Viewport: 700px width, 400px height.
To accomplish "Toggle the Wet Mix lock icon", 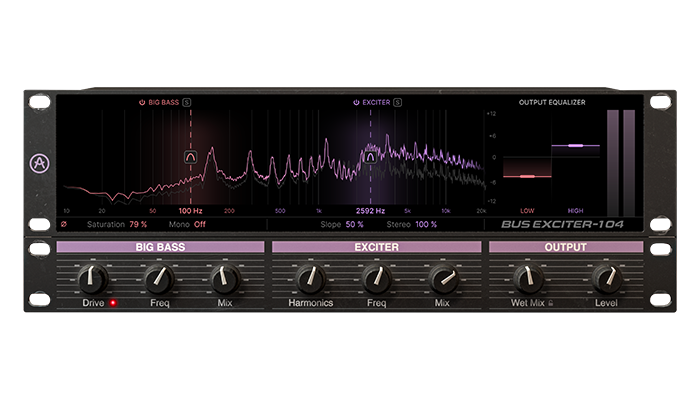I will 550,303.
